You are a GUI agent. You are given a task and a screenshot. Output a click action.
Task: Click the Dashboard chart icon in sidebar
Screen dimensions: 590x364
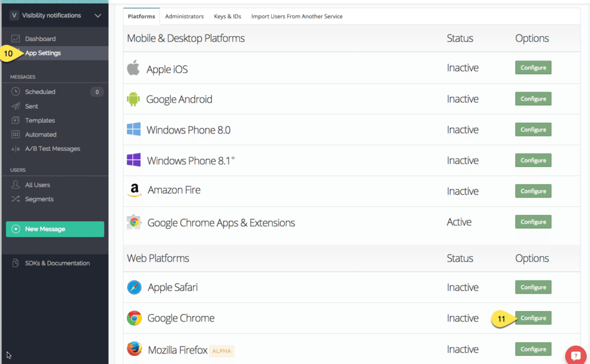tap(16, 39)
